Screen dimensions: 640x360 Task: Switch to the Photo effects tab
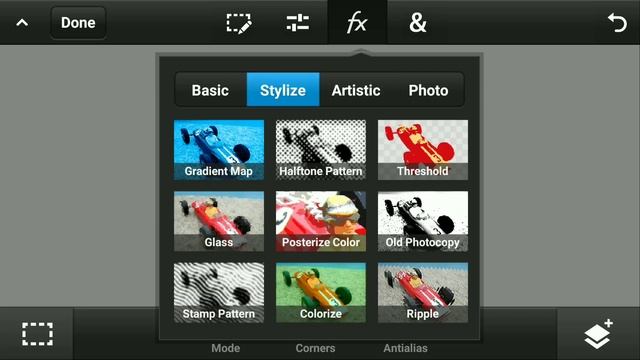(x=428, y=90)
